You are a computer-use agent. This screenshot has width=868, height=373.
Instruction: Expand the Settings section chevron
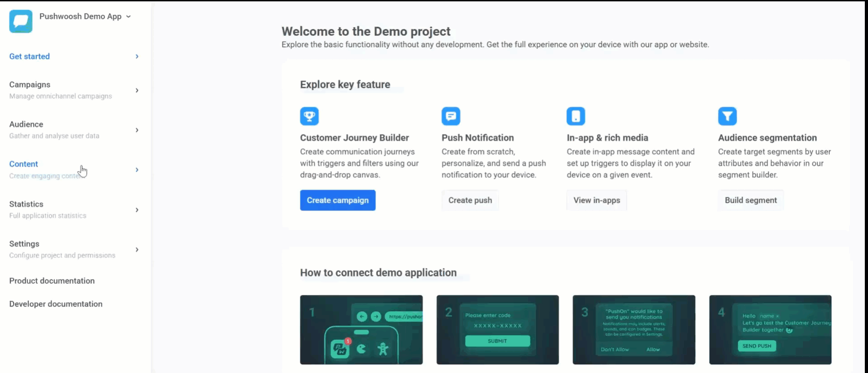137,250
